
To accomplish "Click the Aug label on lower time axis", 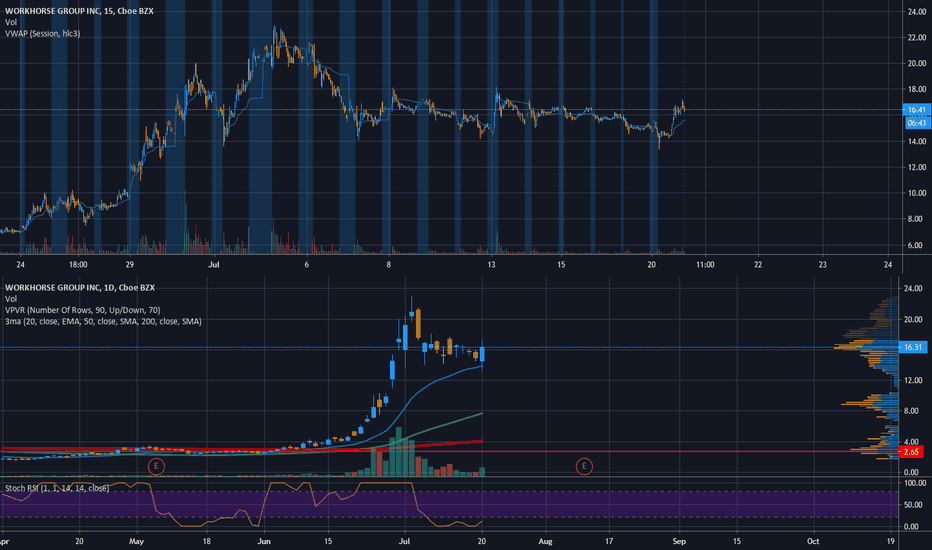I will pos(545,541).
